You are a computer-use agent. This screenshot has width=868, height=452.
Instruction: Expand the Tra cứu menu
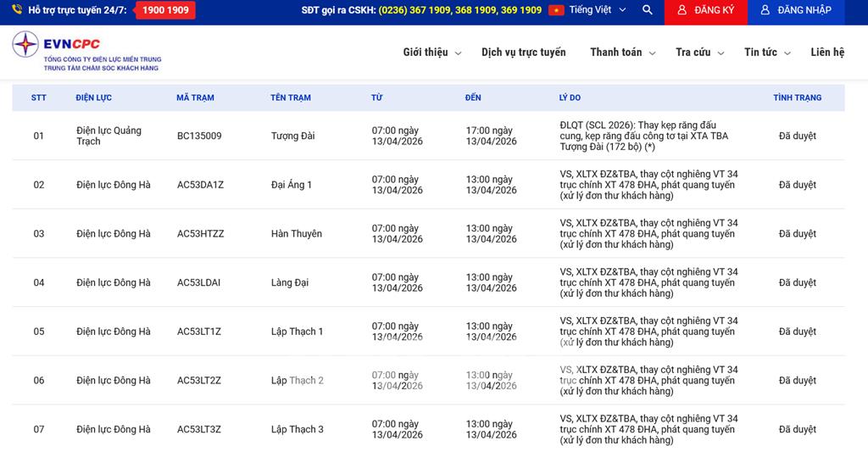(699, 53)
